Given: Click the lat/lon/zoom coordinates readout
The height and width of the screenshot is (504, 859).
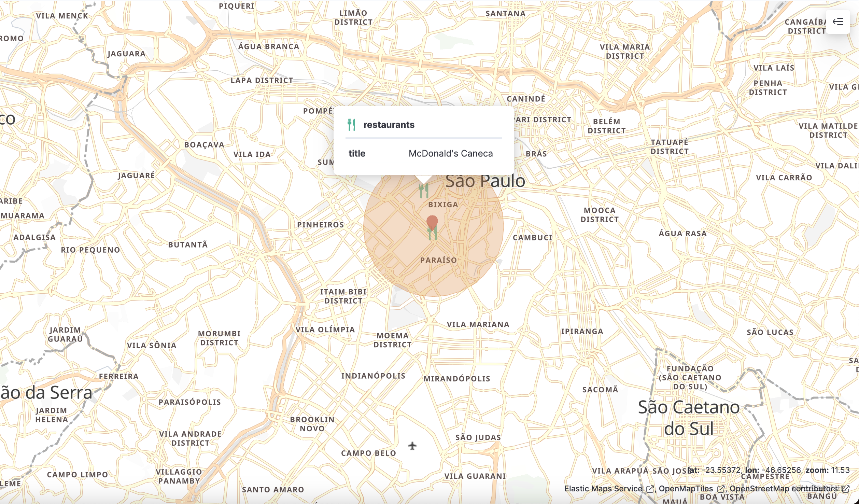Looking at the screenshot, I should (x=768, y=470).
